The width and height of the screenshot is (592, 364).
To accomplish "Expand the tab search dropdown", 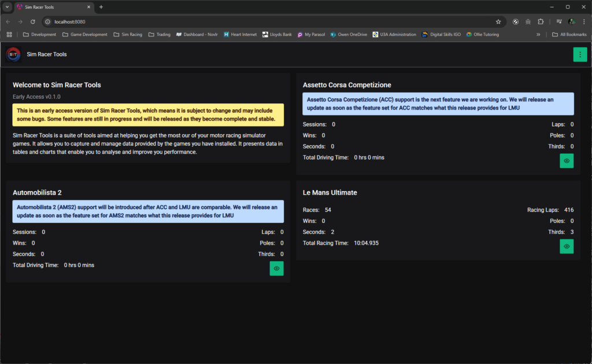I will (7, 7).
